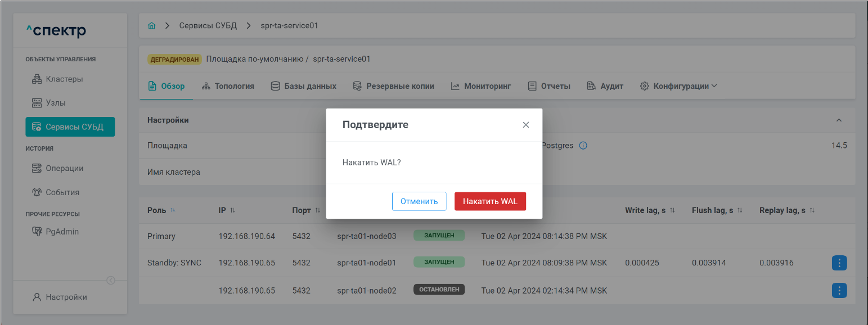Screen dimensions: 868x325
Task: Open actions menu for spr-ta01-node01 row
Action: pos(839,263)
